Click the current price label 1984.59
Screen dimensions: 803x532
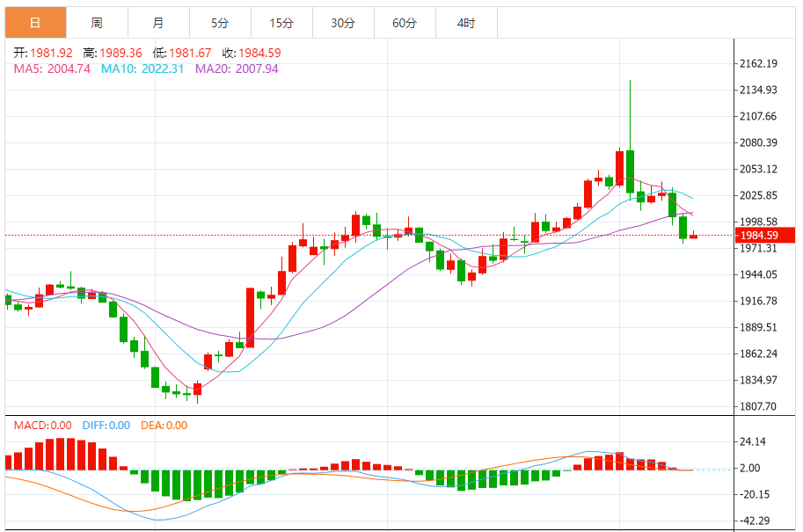pos(764,235)
